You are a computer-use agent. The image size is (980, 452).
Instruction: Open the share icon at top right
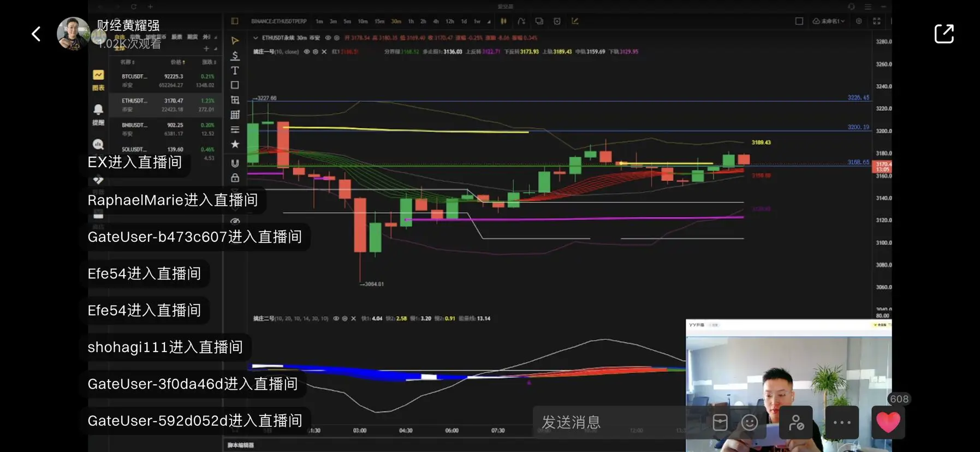pyautogui.click(x=944, y=34)
